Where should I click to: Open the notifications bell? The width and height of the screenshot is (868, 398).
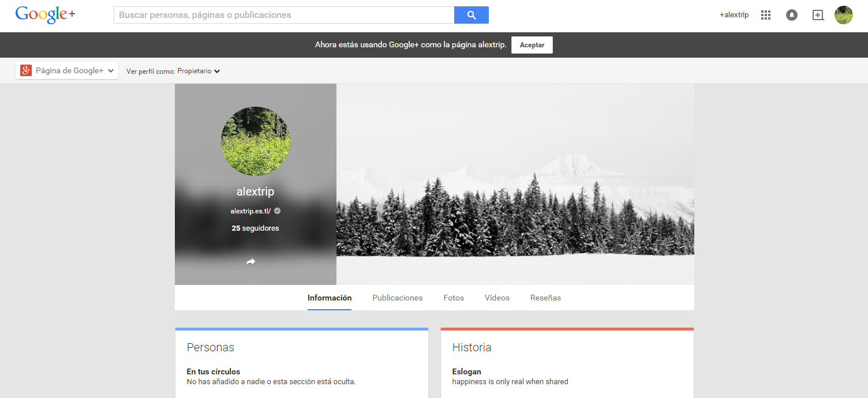[x=792, y=15]
